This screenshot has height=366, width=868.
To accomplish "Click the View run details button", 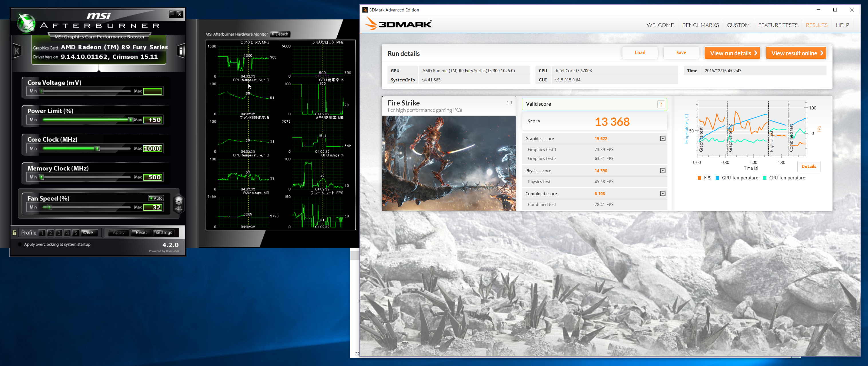I will (732, 53).
